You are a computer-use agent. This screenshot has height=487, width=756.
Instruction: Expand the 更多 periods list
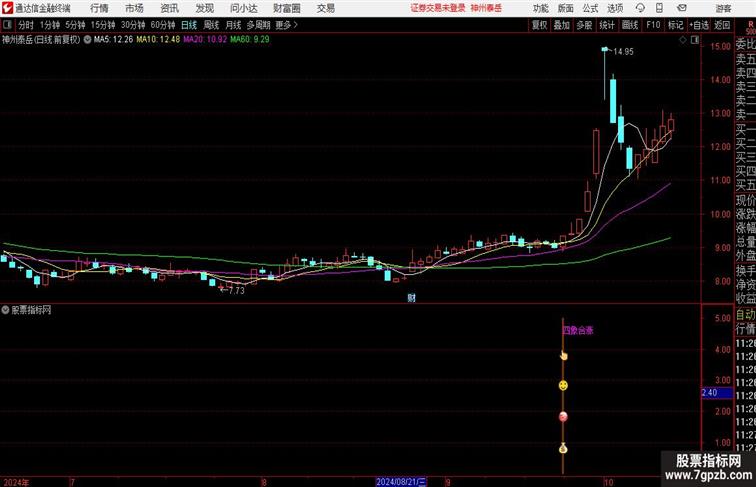click(x=286, y=25)
